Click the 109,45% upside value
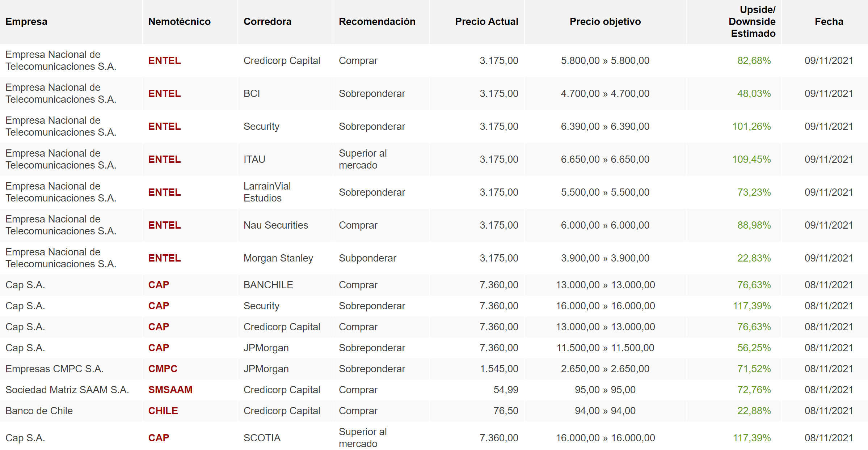Image resolution: width=868 pixels, height=450 pixels. tap(751, 159)
